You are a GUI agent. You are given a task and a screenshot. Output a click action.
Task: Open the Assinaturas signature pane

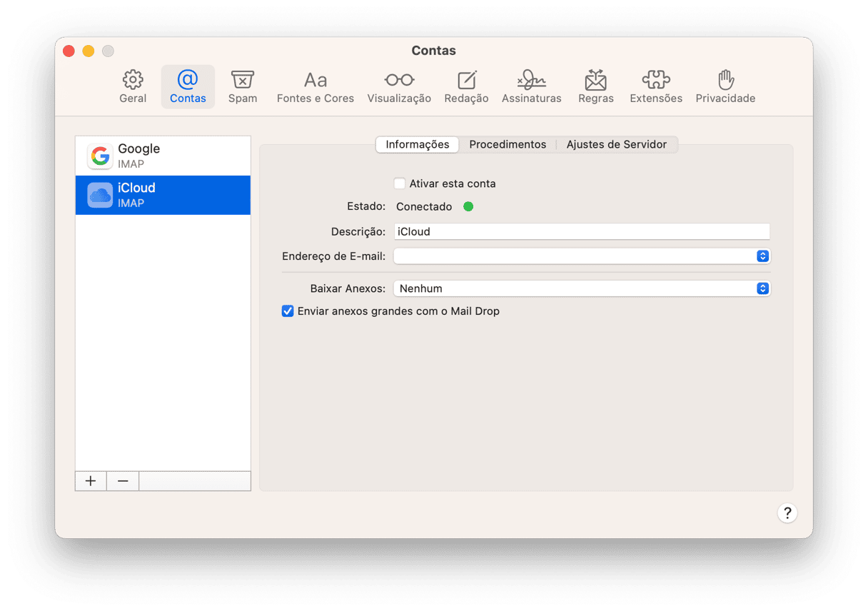(531, 87)
